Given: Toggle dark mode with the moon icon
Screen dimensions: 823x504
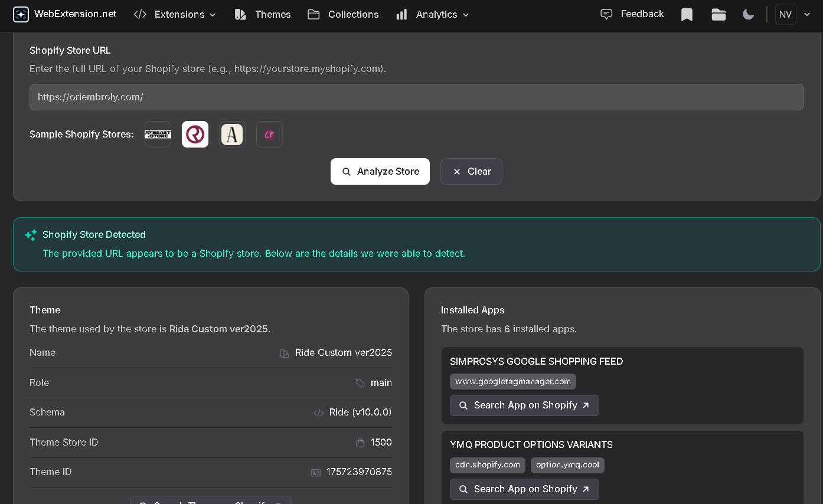Looking at the screenshot, I should tap(749, 14).
